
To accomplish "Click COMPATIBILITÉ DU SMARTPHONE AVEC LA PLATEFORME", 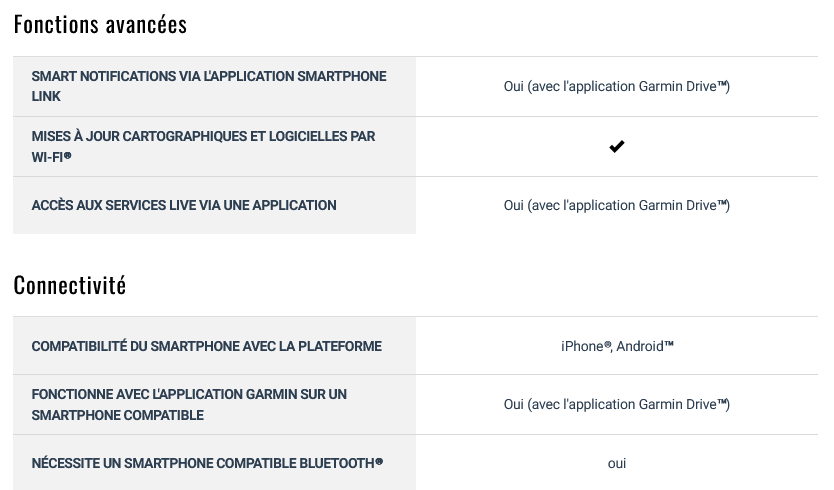I will coord(206,346).
